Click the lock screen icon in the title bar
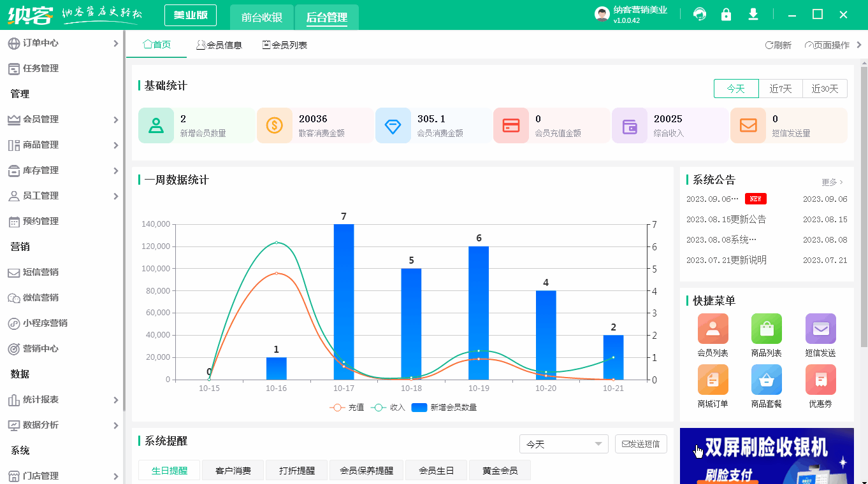The width and height of the screenshot is (868, 484). click(726, 13)
